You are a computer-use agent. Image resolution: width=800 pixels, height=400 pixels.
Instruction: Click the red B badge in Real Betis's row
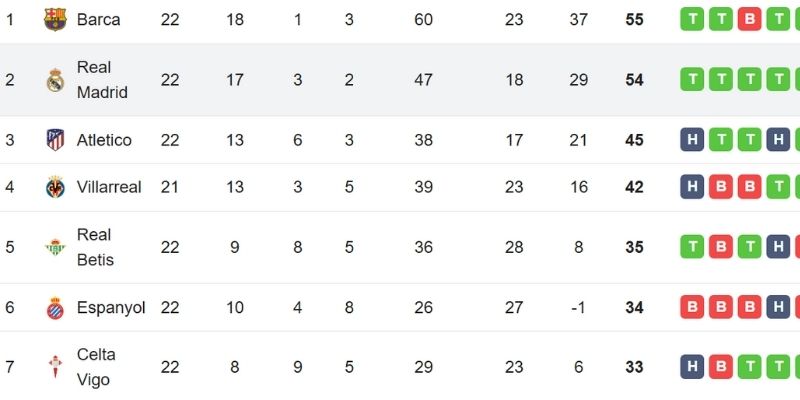[720, 247]
